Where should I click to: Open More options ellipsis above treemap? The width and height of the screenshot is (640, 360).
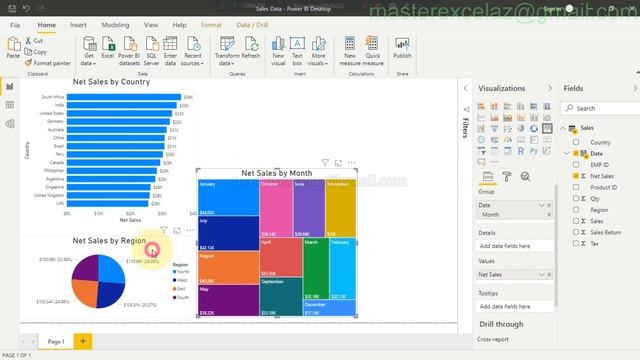click(351, 163)
